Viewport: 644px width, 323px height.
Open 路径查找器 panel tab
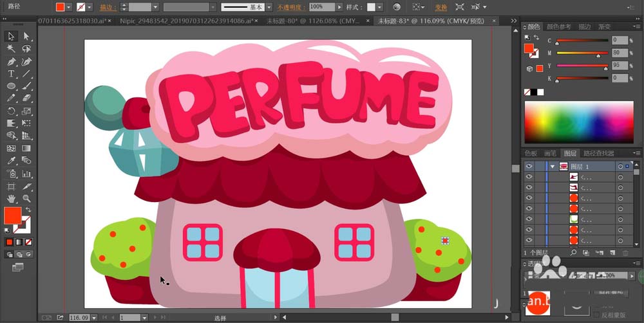coord(598,153)
